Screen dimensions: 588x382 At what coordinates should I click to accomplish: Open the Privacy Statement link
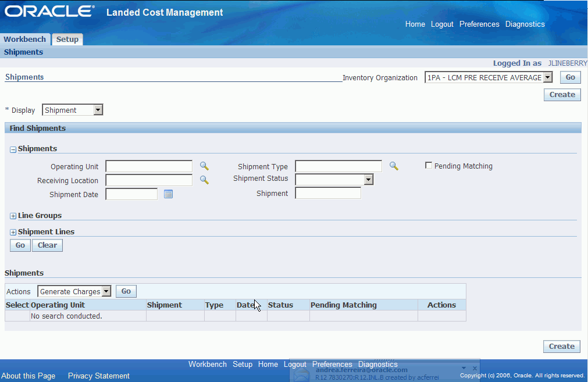click(x=99, y=376)
